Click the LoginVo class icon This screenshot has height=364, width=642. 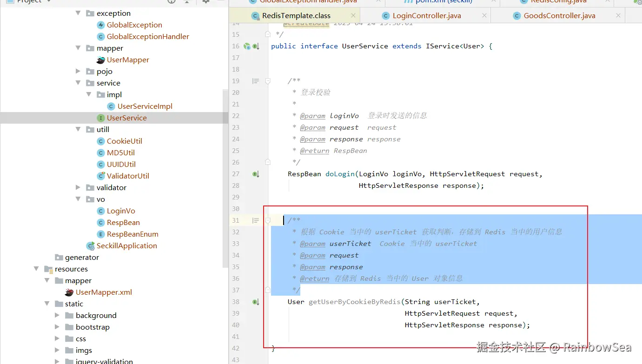(100, 211)
